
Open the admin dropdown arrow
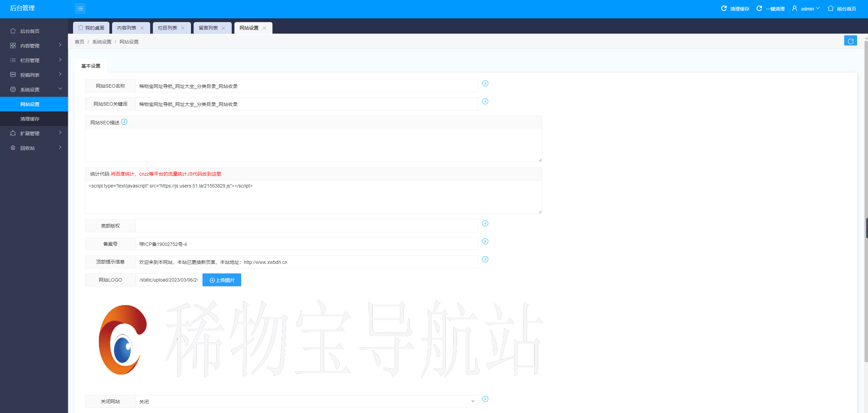pos(818,8)
